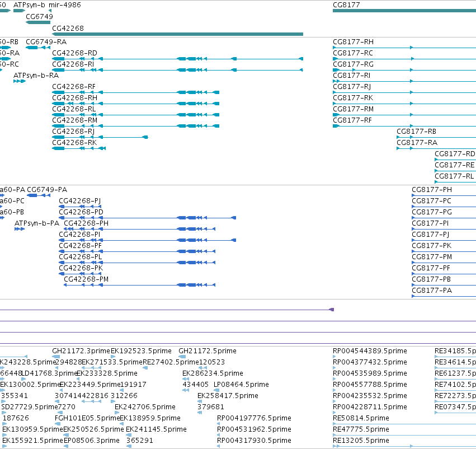Select the EK241145.5prime EST label
Viewport: 476px width, 449px height.
point(157,429)
